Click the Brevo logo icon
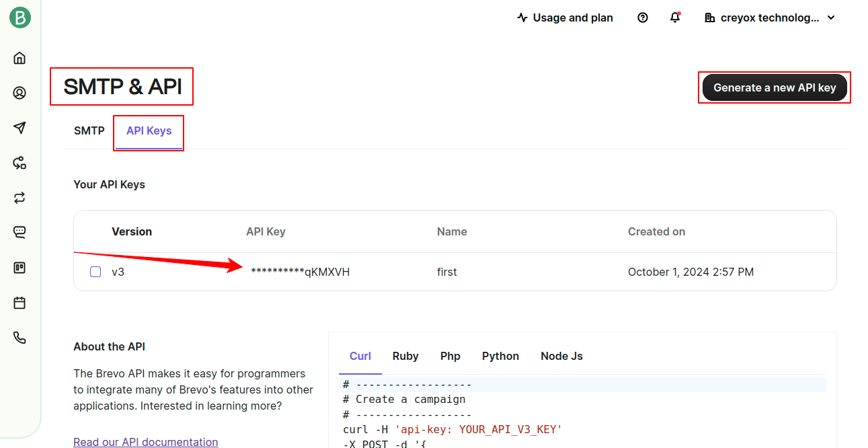This screenshot has width=868, height=448. [19, 17]
